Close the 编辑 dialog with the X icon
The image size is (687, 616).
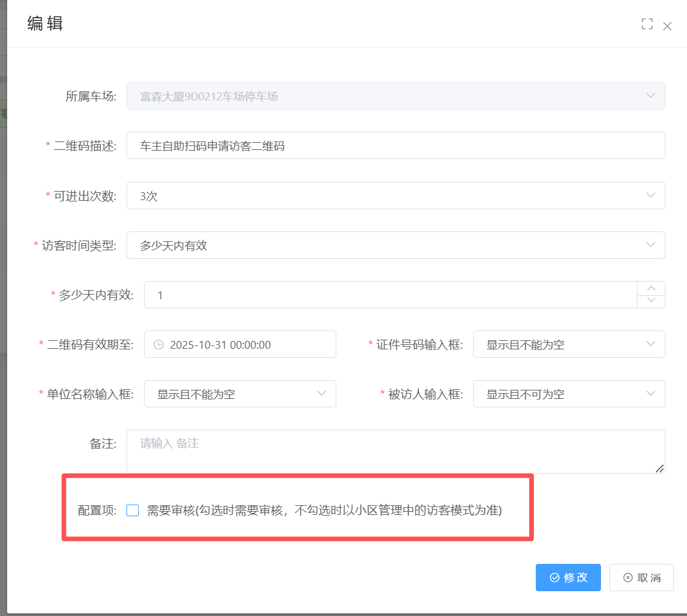click(x=667, y=26)
